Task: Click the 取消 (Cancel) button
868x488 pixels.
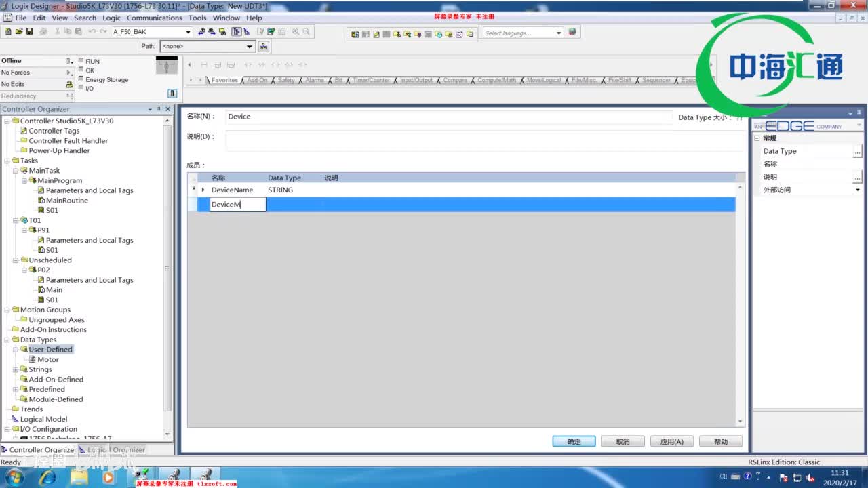Action: pos(623,441)
